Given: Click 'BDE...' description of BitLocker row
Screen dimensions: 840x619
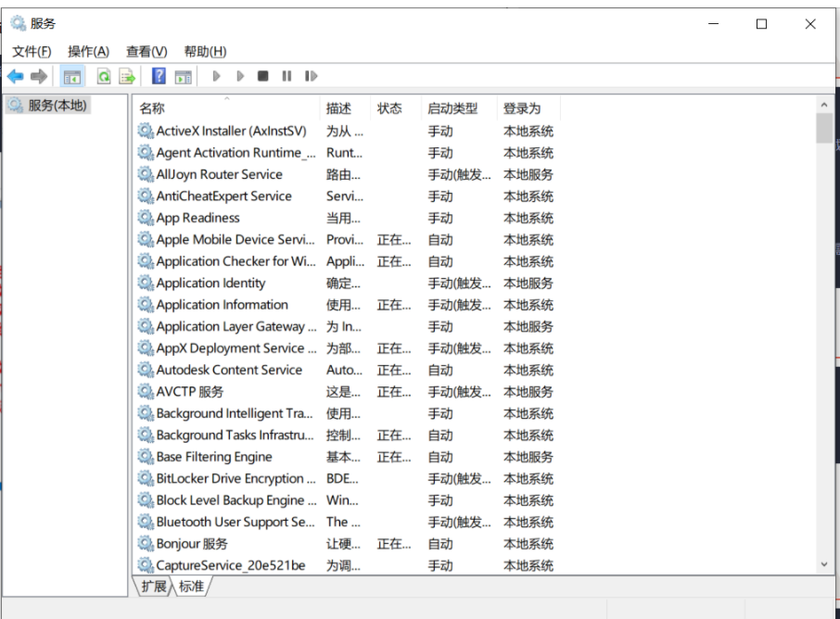Looking at the screenshot, I should [x=342, y=478].
